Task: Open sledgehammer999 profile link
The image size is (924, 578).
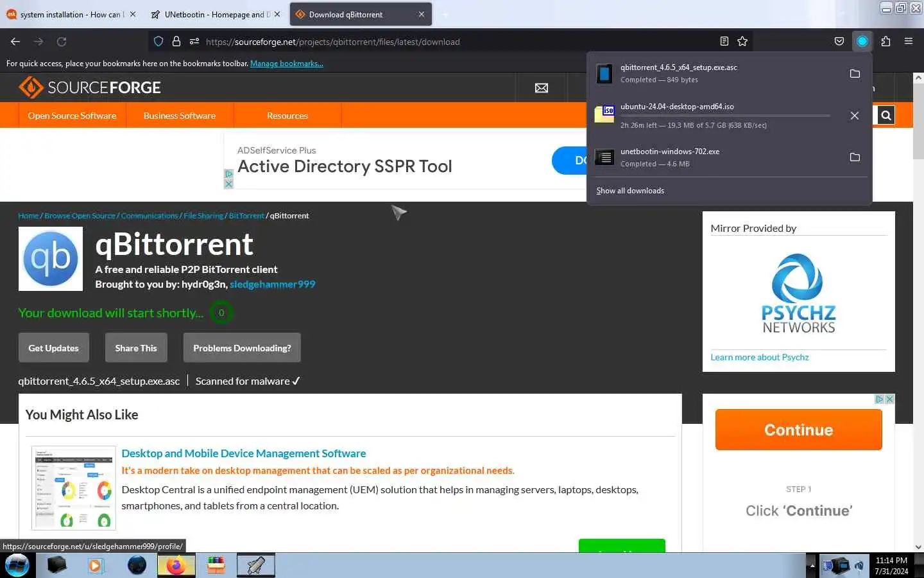Action: pyautogui.click(x=273, y=284)
